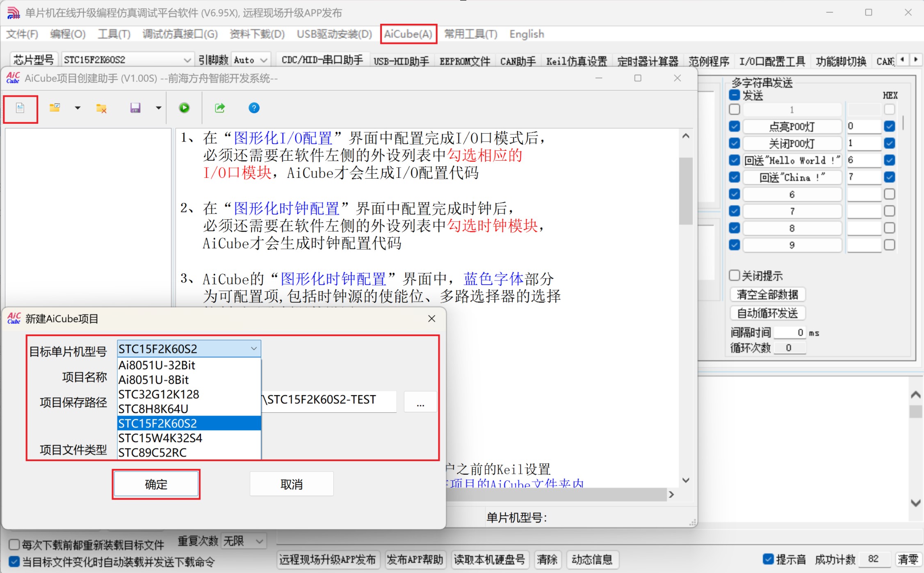This screenshot has height=573, width=924.
Task: Switch to CDC/HID-串口助手 tab
Action: click(x=322, y=61)
